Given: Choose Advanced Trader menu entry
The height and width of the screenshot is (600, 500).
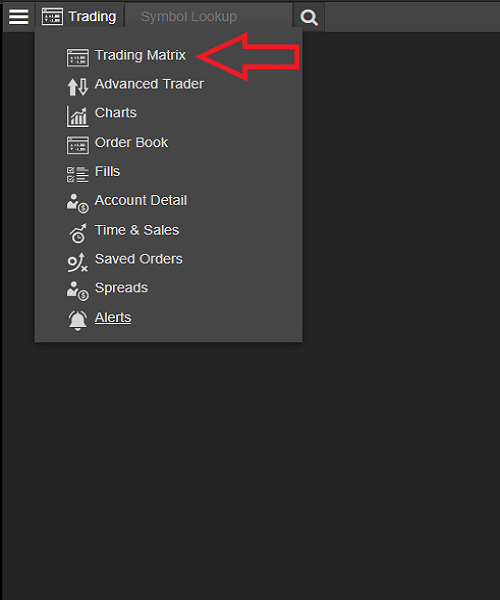Looking at the screenshot, I should (x=149, y=84).
